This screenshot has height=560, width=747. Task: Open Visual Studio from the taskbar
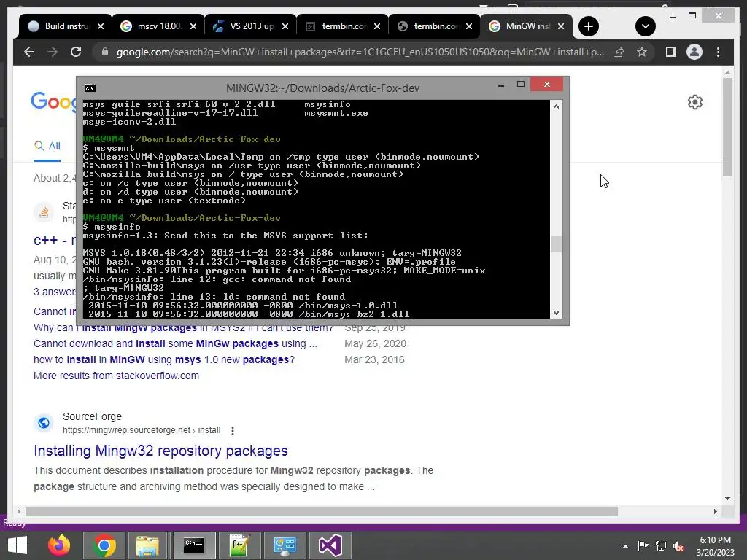[x=330, y=545]
